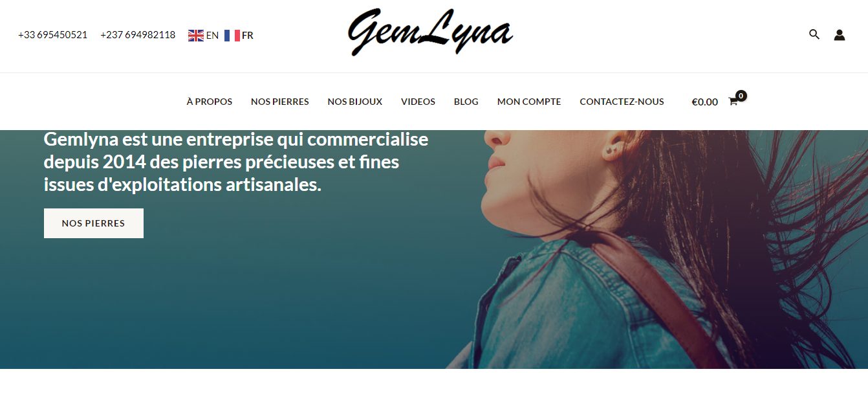Open the user account icon
This screenshot has width=868, height=400.
click(840, 35)
